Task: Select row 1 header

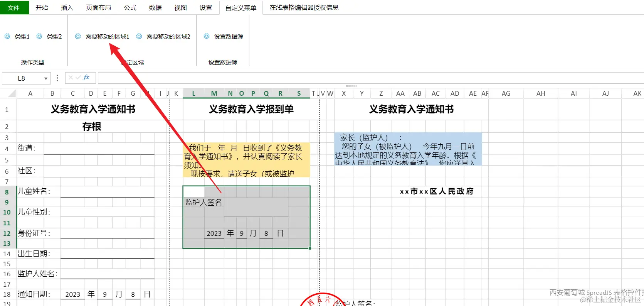Action: point(7,110)
